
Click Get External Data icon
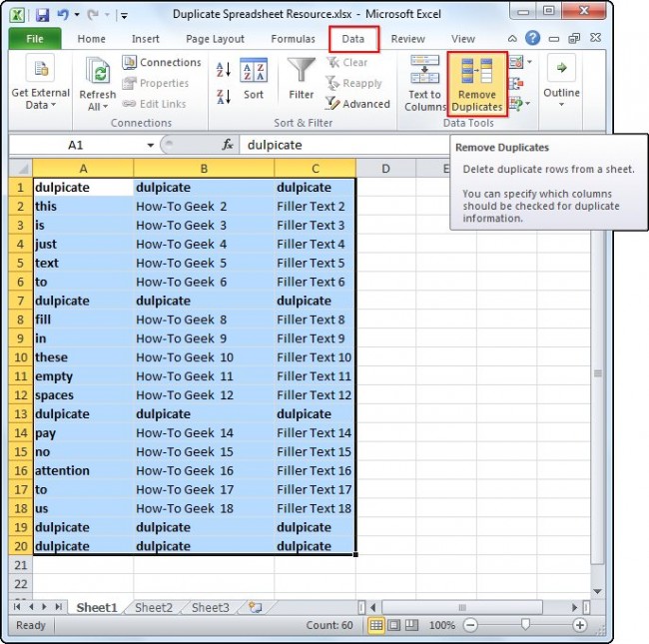(41, 68)
